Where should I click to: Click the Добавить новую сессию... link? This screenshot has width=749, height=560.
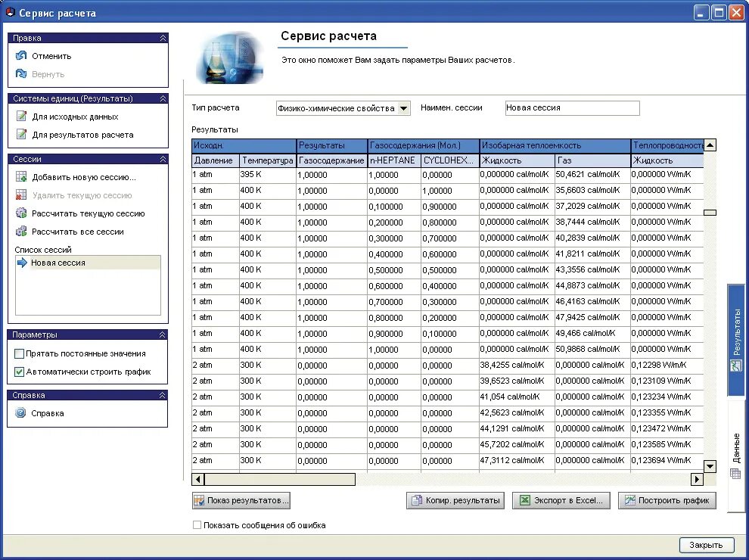pyautogui.click(x=84, y=177)
